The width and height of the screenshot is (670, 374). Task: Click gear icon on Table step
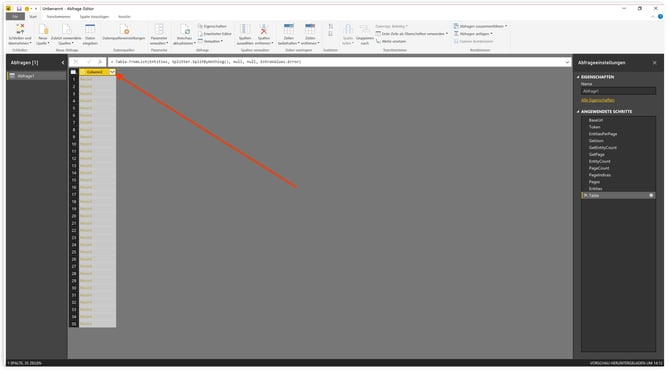pos(651,195)
